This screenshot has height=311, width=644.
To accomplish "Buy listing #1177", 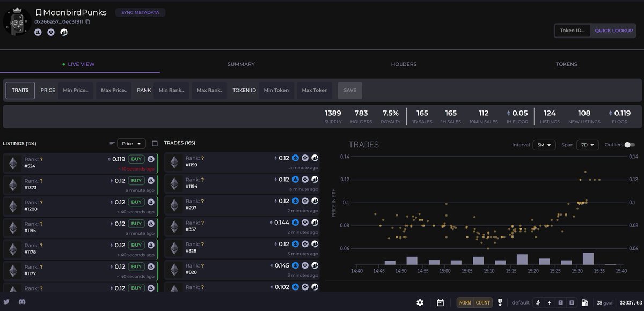I will coord(136,266).
